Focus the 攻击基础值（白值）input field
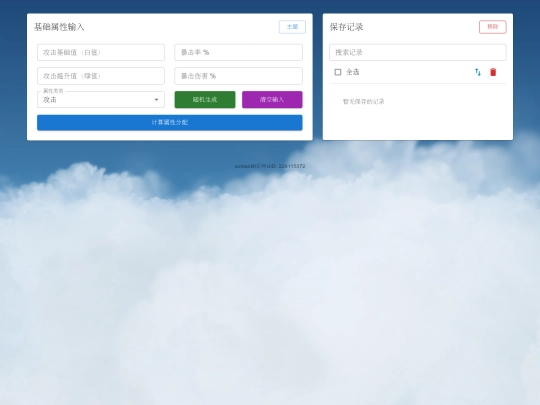The width and height of the screenshot is (540, 405). tap(101, 52)
